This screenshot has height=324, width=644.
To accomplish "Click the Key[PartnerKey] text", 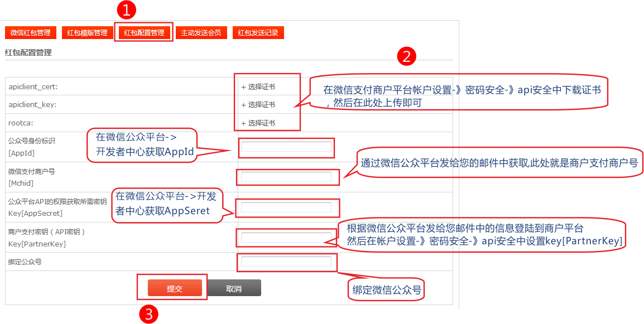I will 37,244.
